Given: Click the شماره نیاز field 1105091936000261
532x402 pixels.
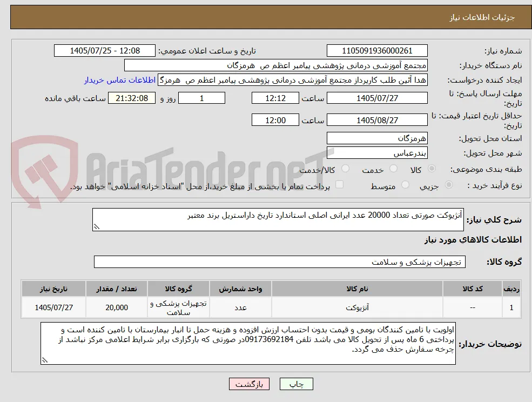Looking at the screenshot, I should point(377,51).
